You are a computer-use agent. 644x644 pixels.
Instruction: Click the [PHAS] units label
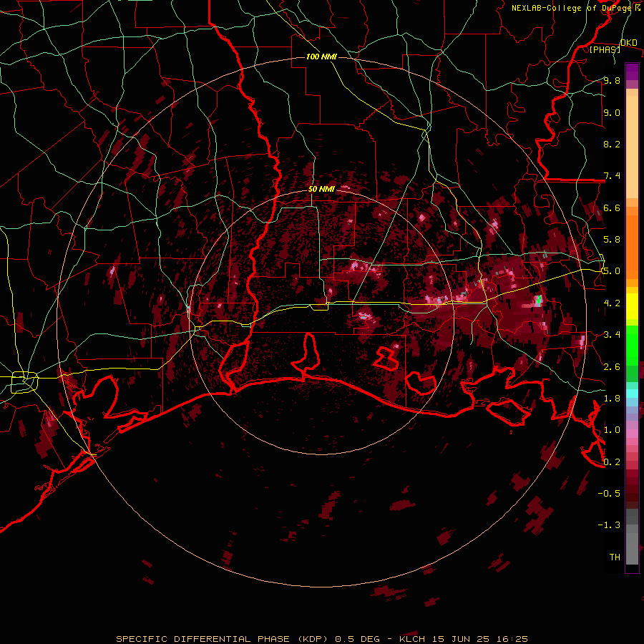(x=605, y=49)
